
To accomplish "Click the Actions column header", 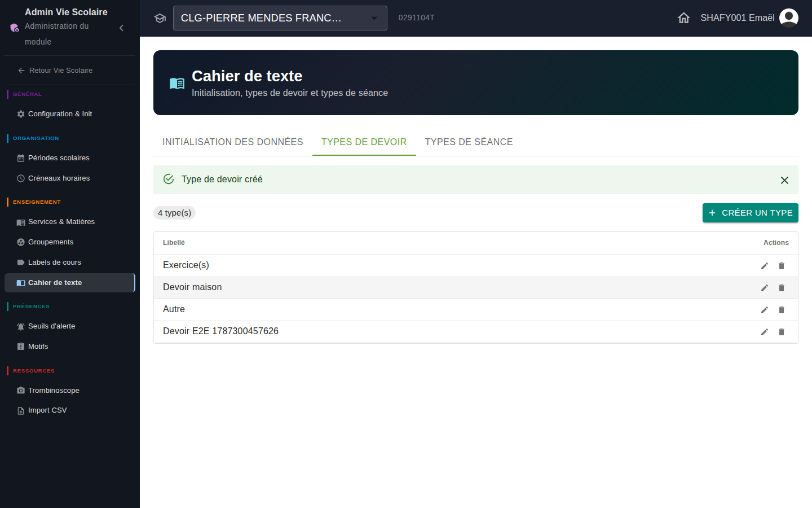I will [776, 243].
